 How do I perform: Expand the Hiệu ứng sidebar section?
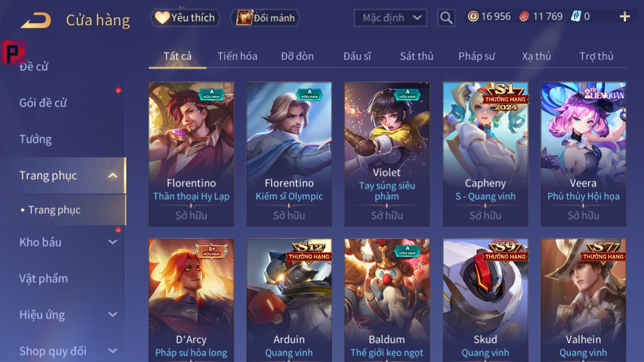[113, 315]
